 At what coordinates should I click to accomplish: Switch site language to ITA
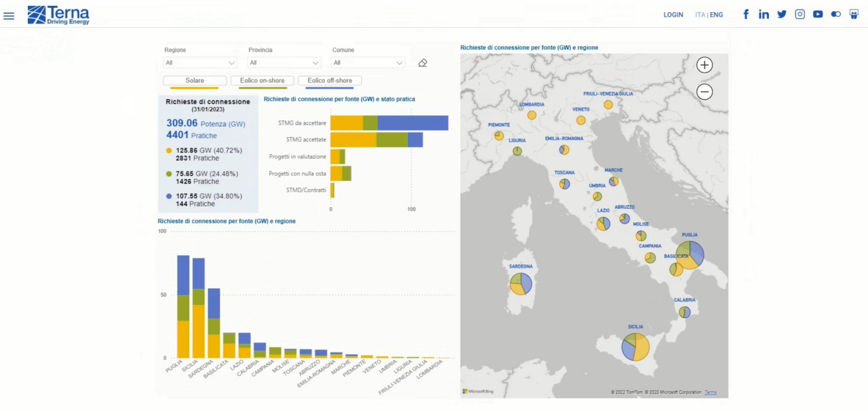tap(700, 15)
